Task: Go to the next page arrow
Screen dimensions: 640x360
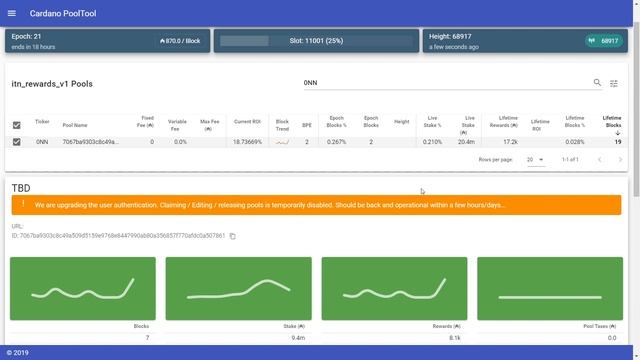Action: point(620,160)
